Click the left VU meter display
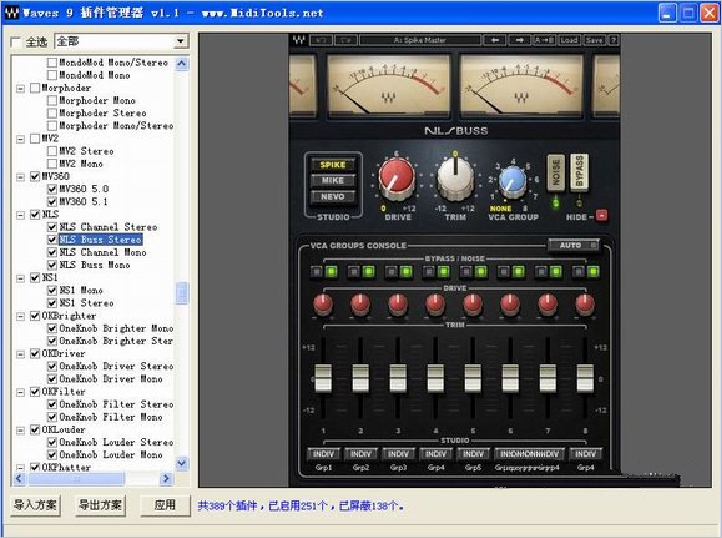Viewport: 722px width, 538px height. (388, 86)
